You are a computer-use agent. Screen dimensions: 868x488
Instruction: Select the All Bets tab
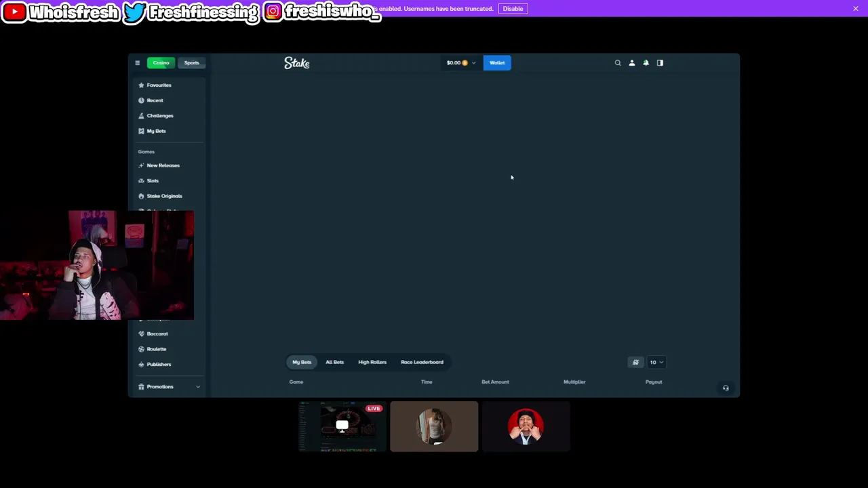tap(334, 362)
